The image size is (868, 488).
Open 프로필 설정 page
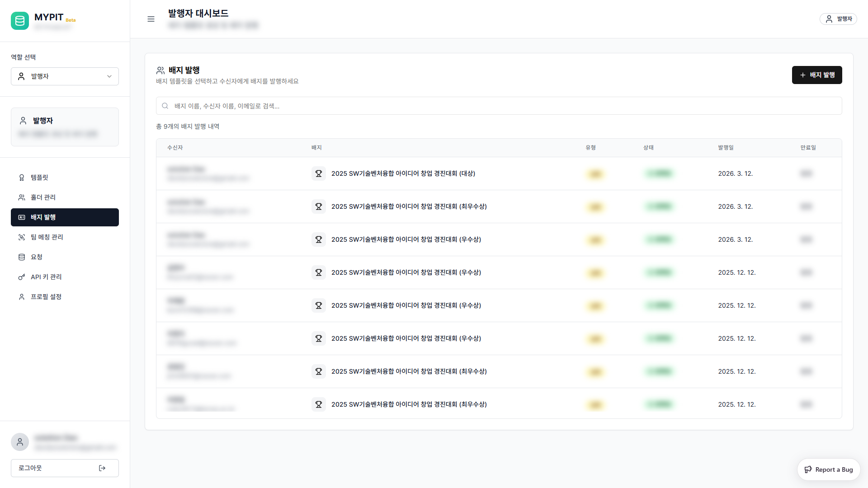pos(46,297)
